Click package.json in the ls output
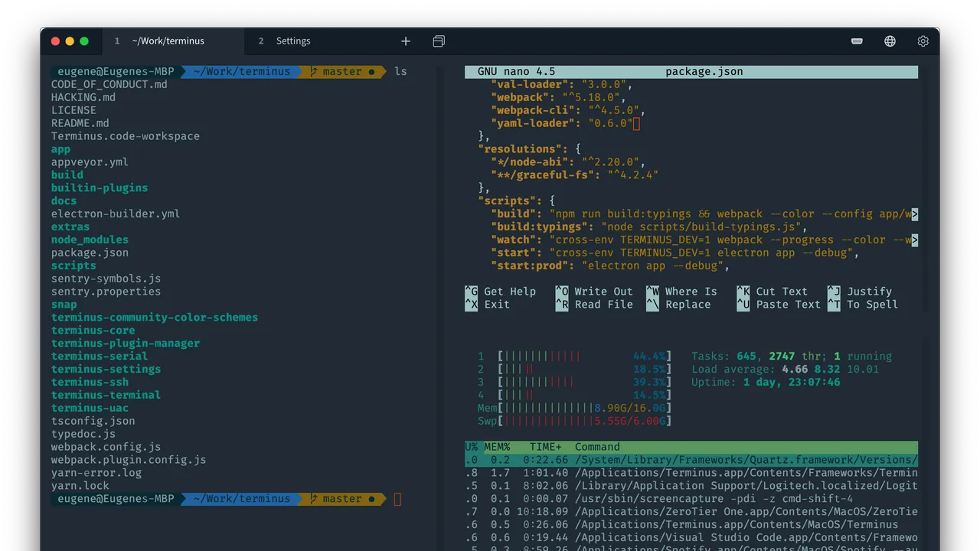This screenshot has width=980, height=551. (x=90, y=253)
